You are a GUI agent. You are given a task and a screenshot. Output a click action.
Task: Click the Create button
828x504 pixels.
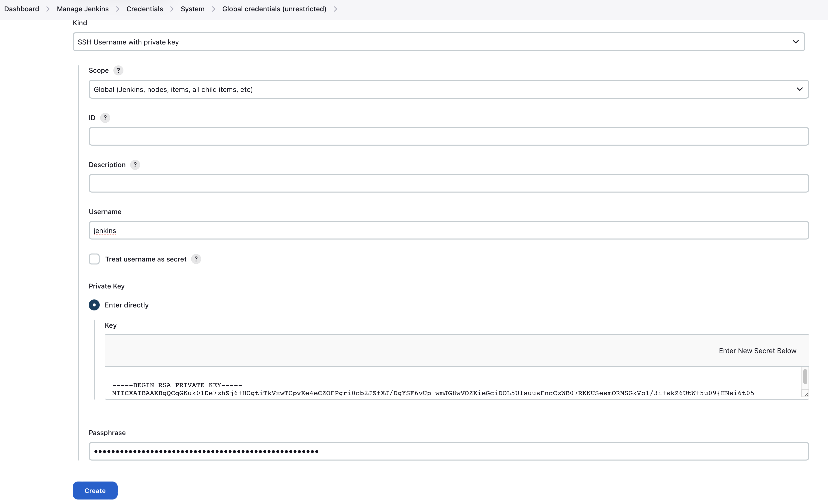[95, 491]
